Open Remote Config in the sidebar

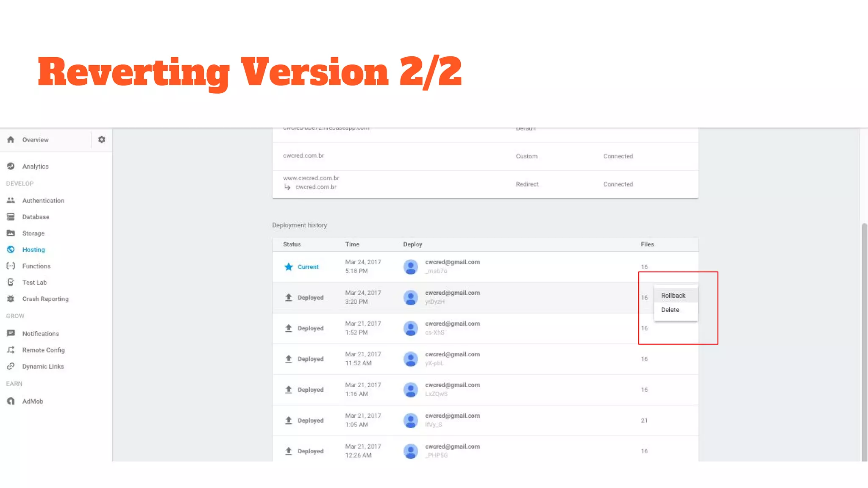coord(43,350)
